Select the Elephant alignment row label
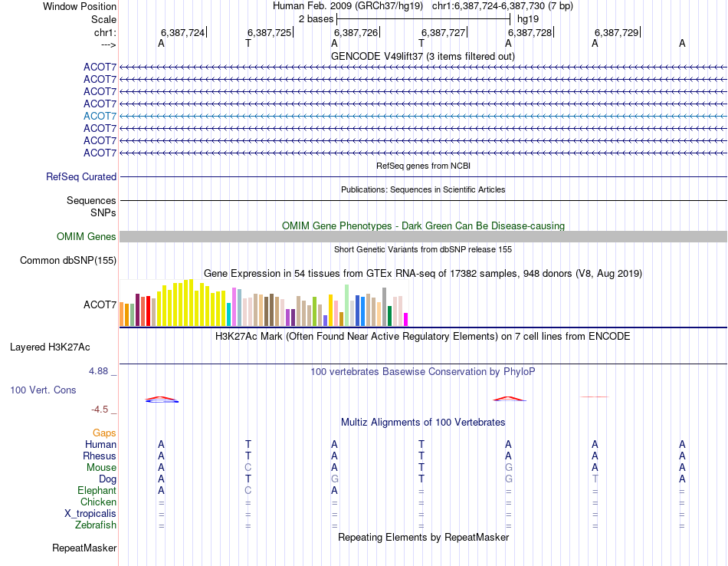This screenshot has width=728, height=566. coord(97,491)
